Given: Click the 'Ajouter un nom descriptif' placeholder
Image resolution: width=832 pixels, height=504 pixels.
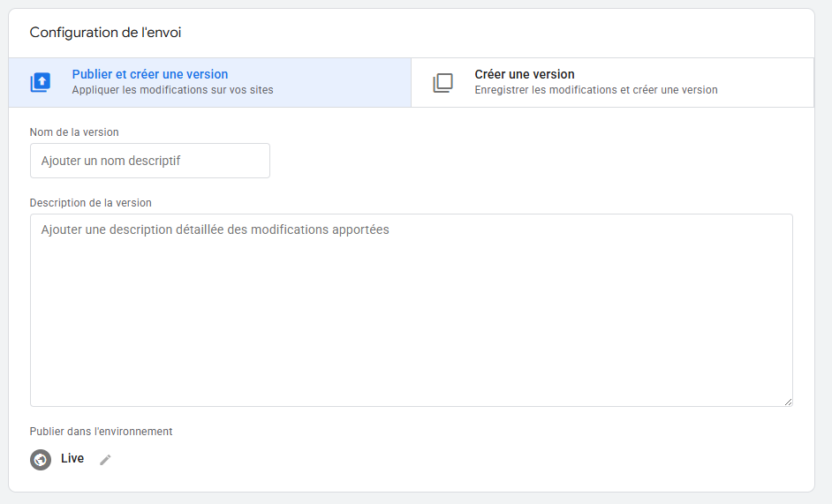Looking at the screenshot, I should tap(111, 161).
